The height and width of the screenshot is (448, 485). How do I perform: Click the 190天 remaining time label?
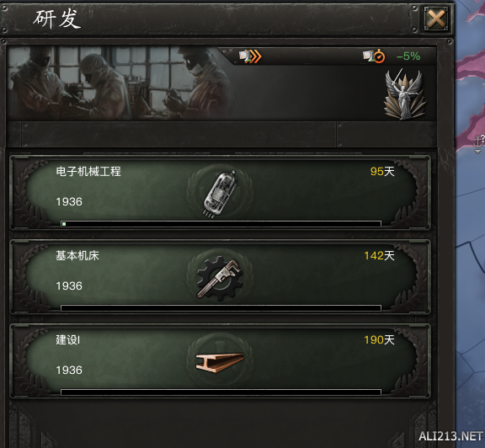pyautogui.click(x=379, y=339)
